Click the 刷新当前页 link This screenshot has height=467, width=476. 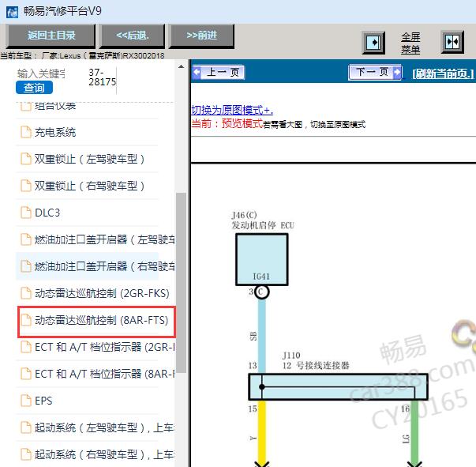tap(443, 73)
